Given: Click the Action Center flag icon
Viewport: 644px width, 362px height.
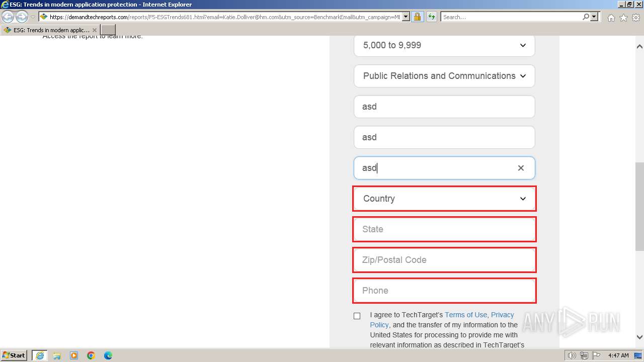Looking at the screenshot, I should click(x=596, y=355).
